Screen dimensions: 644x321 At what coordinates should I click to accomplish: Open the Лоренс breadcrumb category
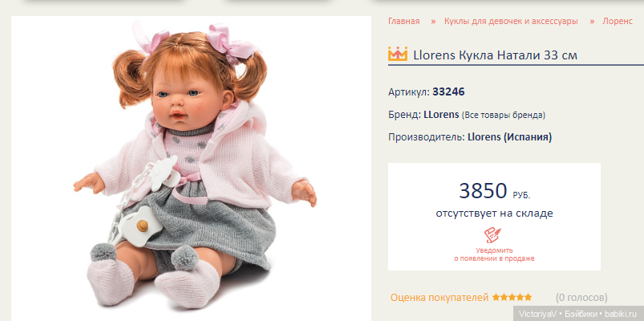pyautogui.click(x=618, y=22)
